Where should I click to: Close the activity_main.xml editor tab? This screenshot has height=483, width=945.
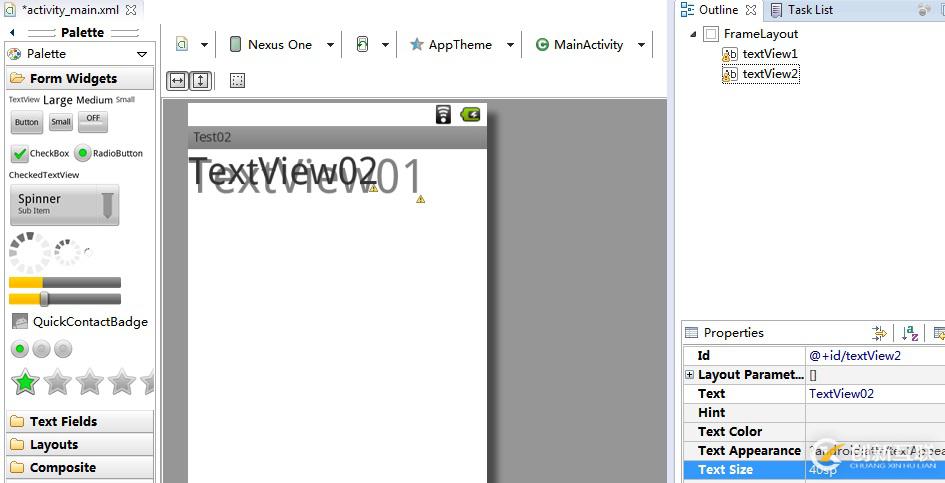131,10
